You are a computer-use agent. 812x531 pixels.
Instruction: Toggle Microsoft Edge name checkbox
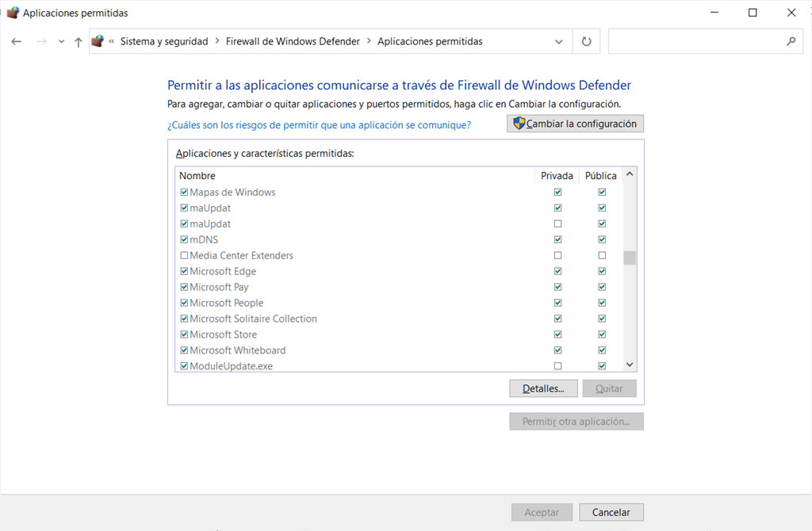184,271
